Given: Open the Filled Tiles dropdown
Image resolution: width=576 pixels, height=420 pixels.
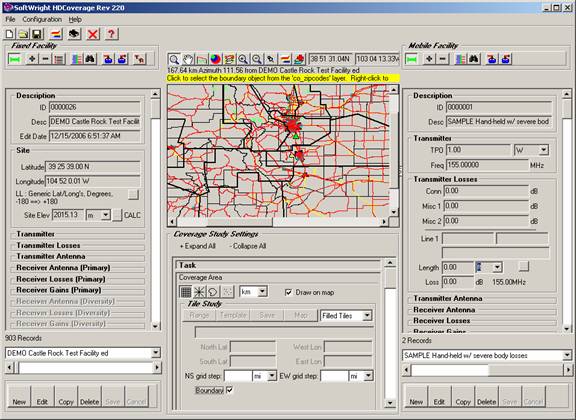Looking at the screenshot, I should 367,316.
